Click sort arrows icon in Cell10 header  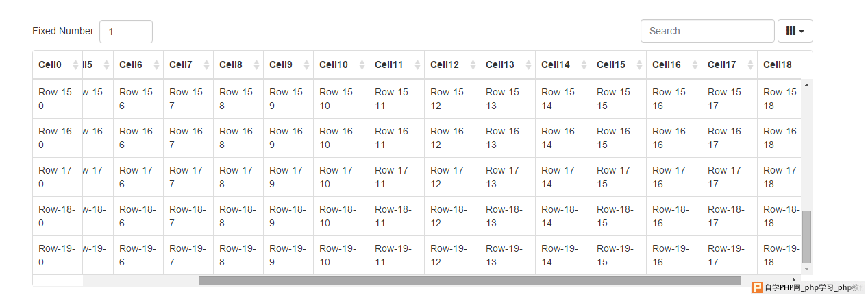pyautogui.click(x=362, y=64)
